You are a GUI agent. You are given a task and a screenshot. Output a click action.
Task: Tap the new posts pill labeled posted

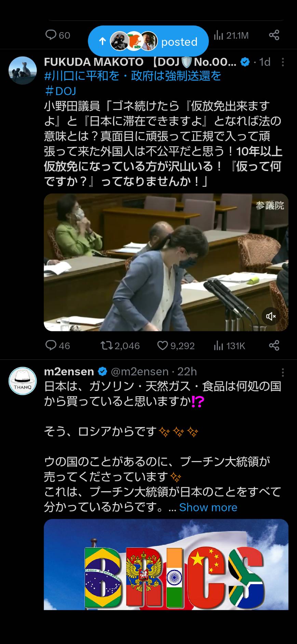click(148, 41)
